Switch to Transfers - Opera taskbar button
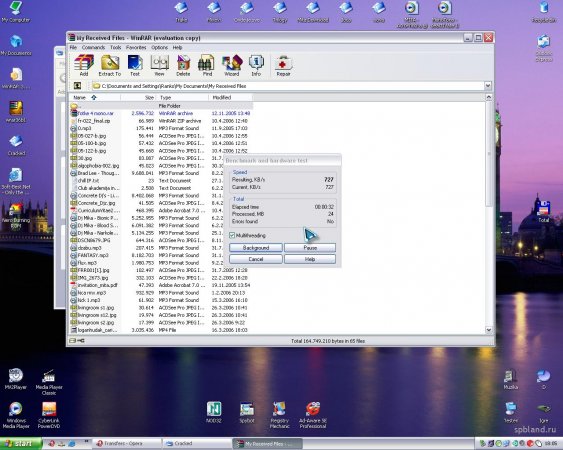 [126, 444]
